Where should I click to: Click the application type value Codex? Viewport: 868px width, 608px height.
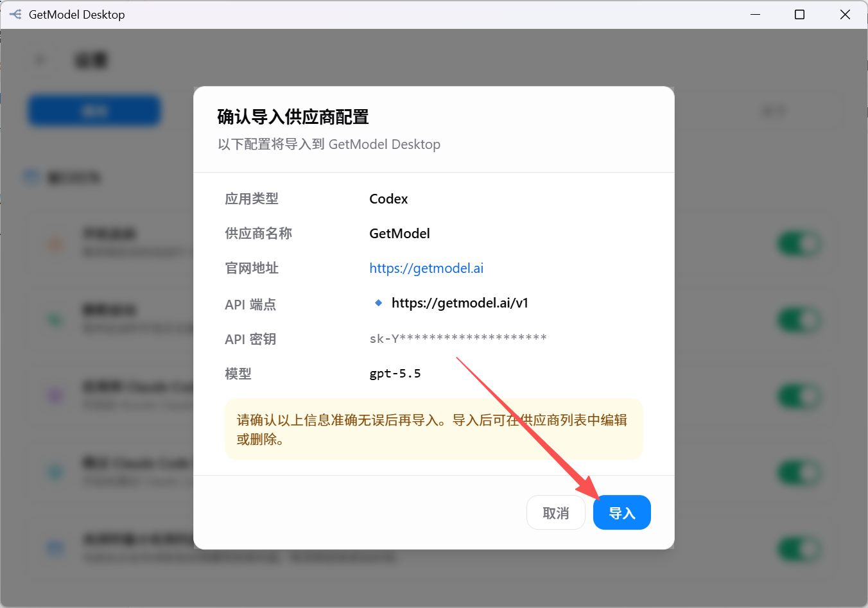click(388, 199)
